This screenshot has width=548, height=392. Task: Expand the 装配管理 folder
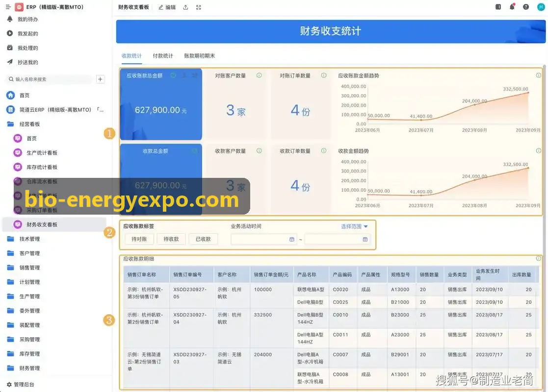click(x=24, y=325)
